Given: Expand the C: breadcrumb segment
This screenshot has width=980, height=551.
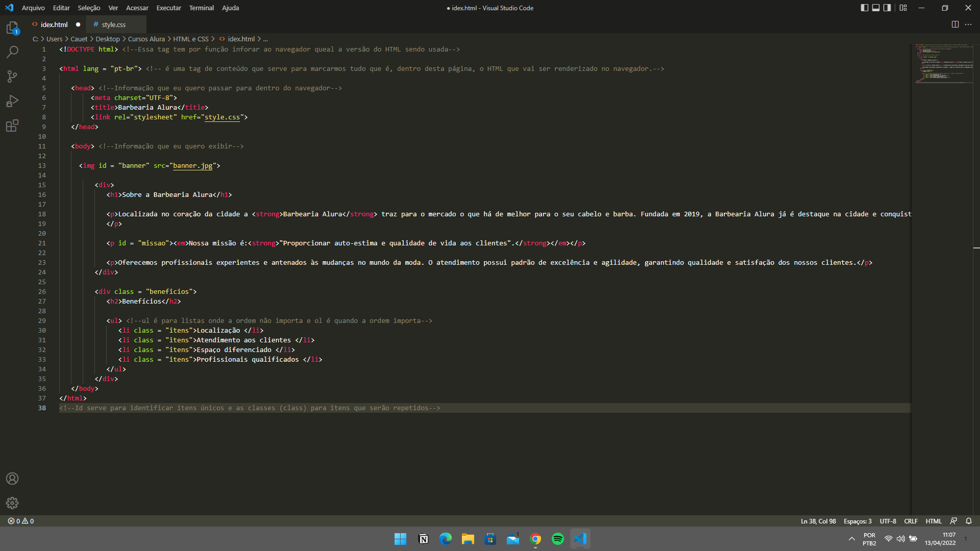Looking at the screenshot, I should [35, 39].
